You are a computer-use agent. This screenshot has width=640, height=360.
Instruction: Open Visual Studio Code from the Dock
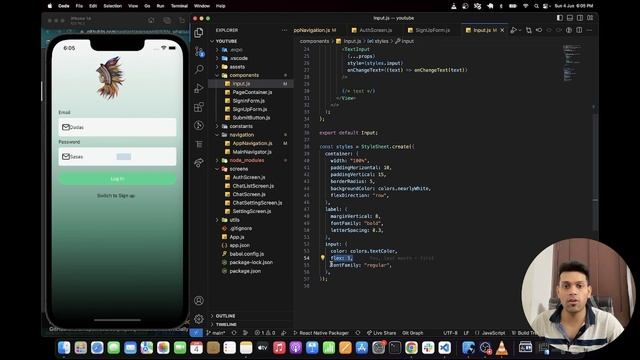(444, 348)
